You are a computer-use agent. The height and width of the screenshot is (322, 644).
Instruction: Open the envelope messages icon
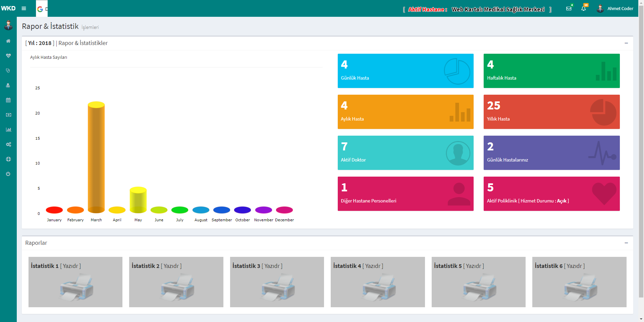coord(569,9)
